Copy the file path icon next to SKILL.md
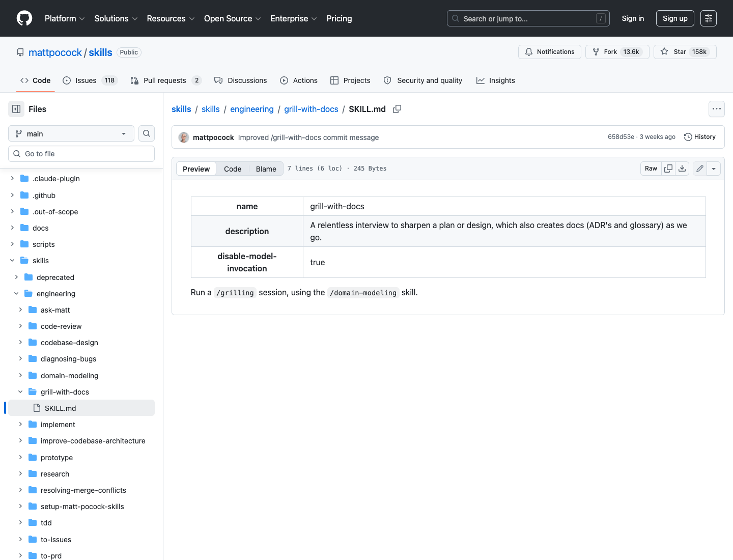Image resolution: width=733 pixels, height=560 pixels. (397, 109)
